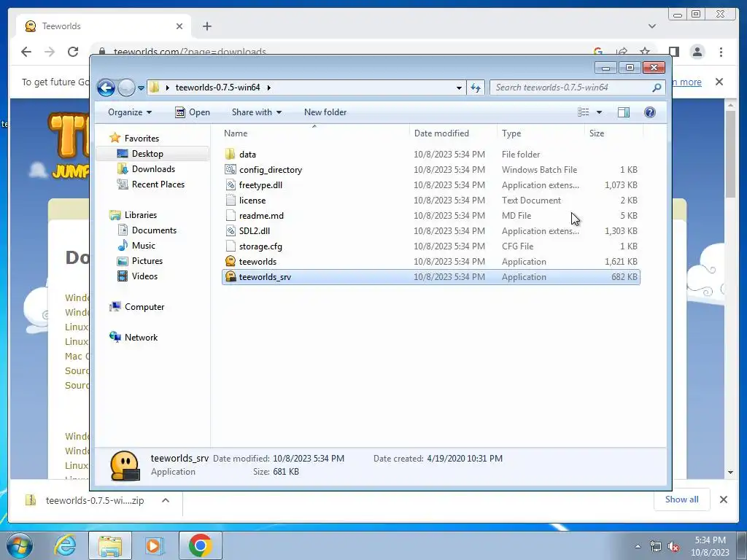Select the teeworlds application icon
Image resolution: width=747 pixels, height=560 pixels.
pyautogui.click(x=230, y=262)
